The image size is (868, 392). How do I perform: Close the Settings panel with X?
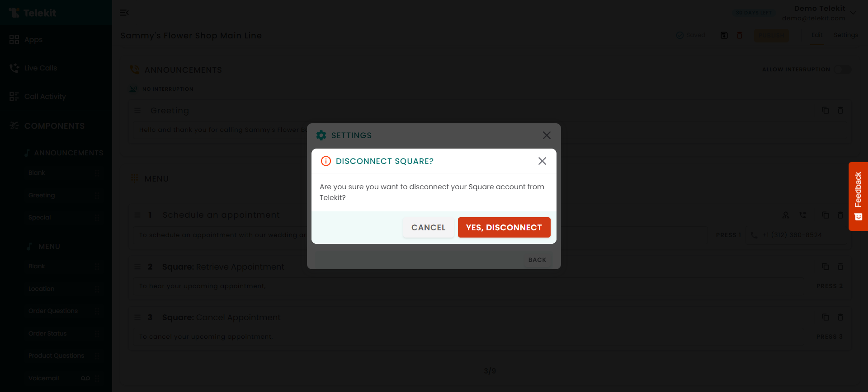[547, 135]
